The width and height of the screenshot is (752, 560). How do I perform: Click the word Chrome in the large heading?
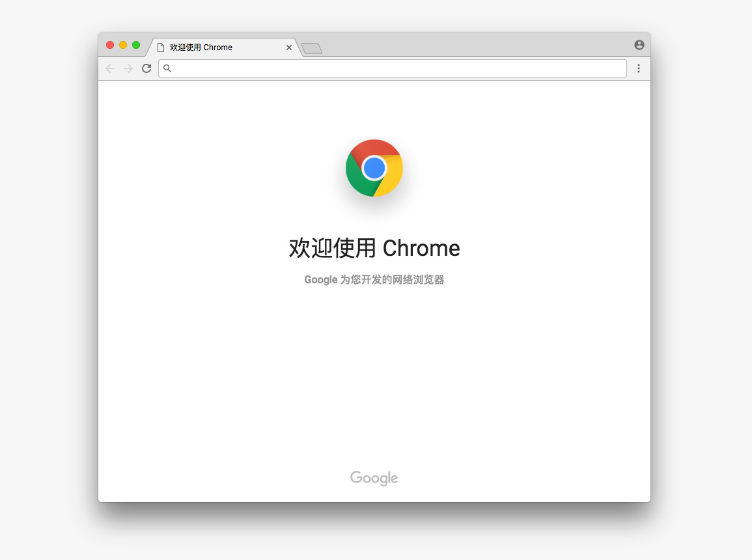point(421,248)
